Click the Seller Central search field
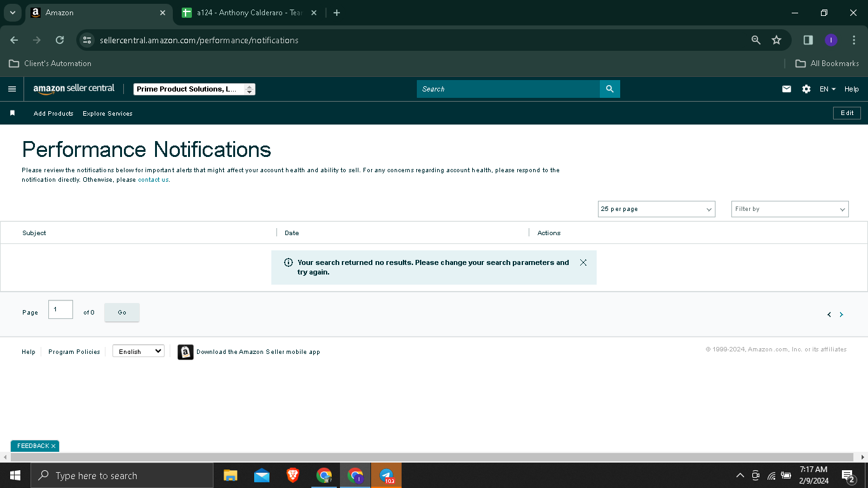868x488 pixels. (x=508, y=89)
